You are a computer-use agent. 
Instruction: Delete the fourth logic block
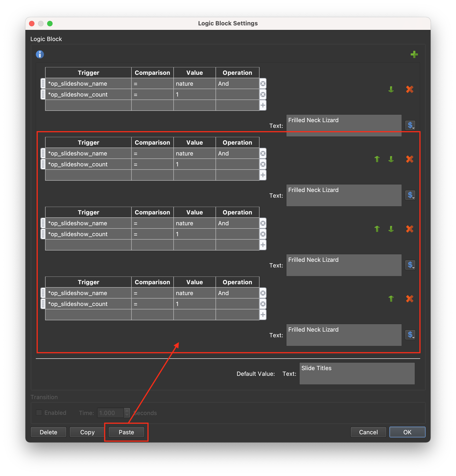409,299
